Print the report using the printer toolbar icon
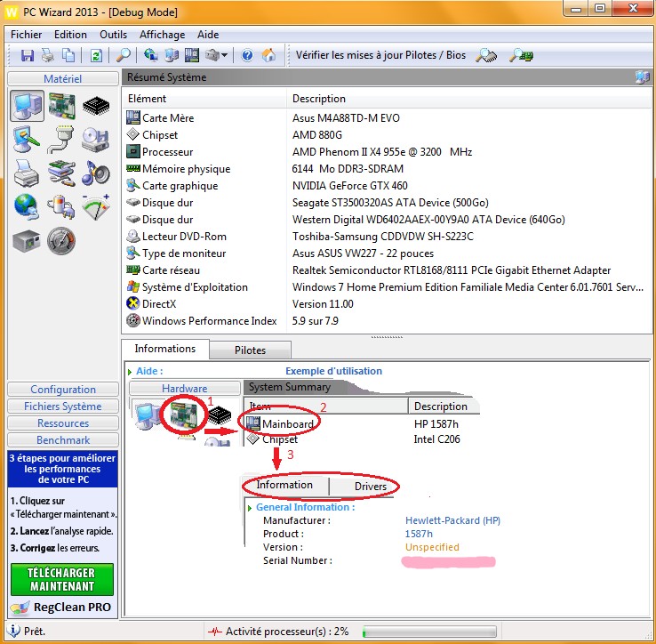The image size is (656, 644). coord(48,55)
